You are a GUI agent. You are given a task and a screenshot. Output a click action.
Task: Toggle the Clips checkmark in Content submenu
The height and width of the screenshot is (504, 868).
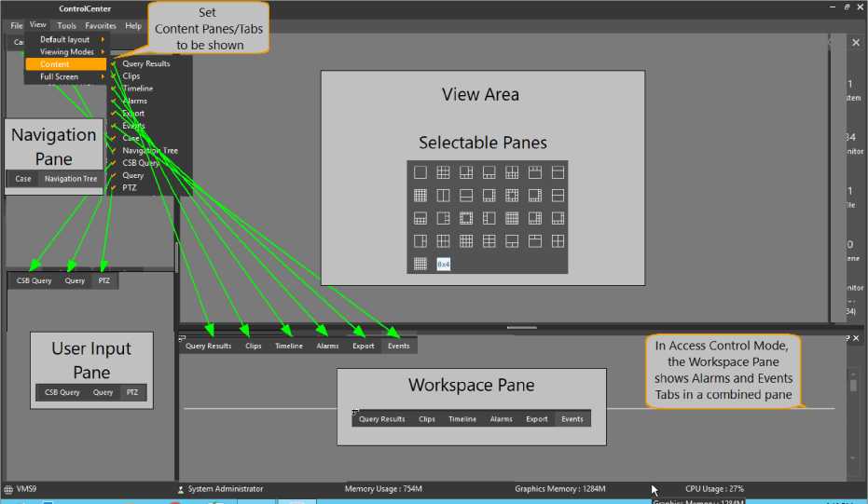click(x=131, y=76)
